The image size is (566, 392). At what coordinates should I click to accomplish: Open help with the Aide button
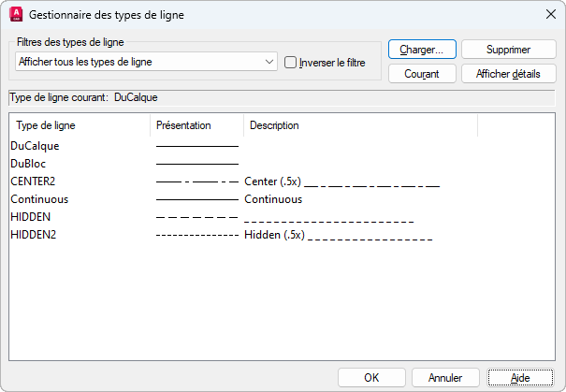coord(520,378)
